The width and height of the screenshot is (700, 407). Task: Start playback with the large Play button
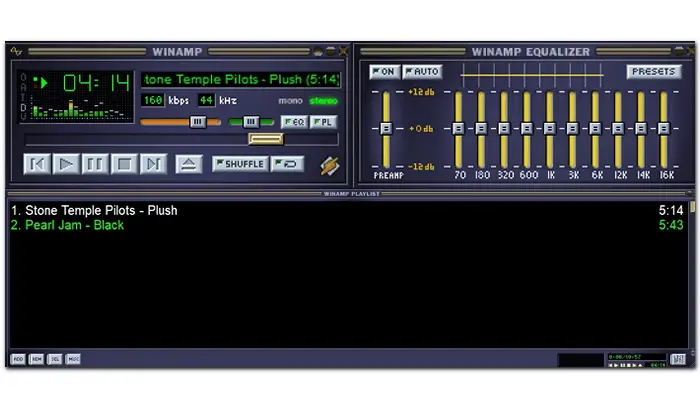point(66,164)
